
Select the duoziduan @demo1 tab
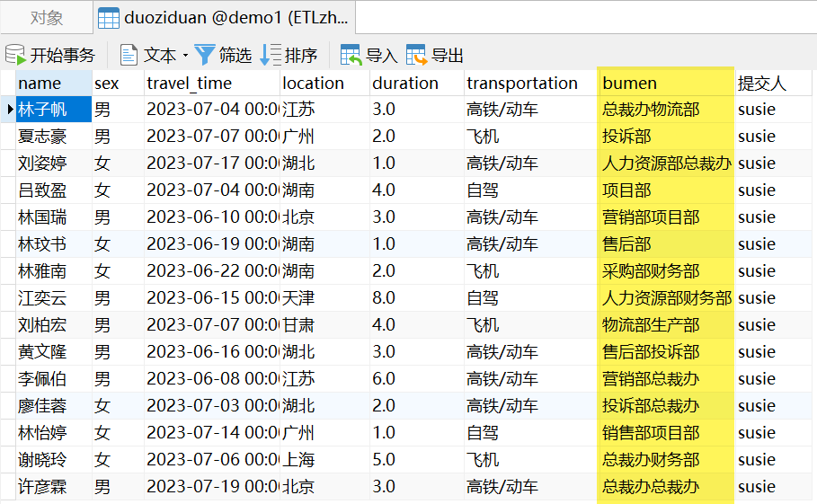[225, 18]
